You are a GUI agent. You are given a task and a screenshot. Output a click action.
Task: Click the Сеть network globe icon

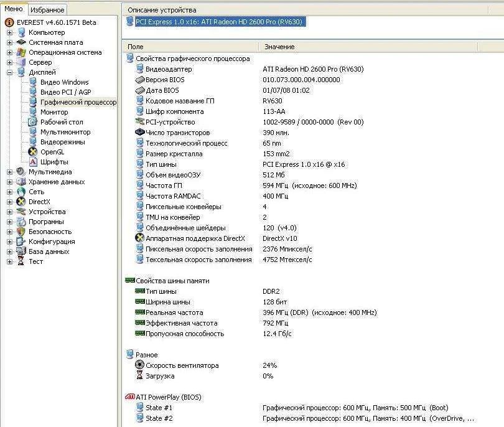[21, 192]
